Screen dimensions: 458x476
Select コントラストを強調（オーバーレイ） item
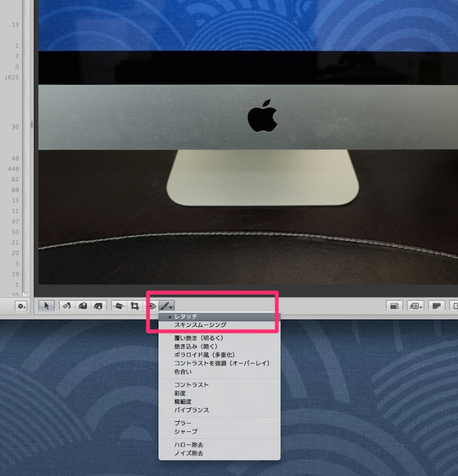tap(219, 363)
